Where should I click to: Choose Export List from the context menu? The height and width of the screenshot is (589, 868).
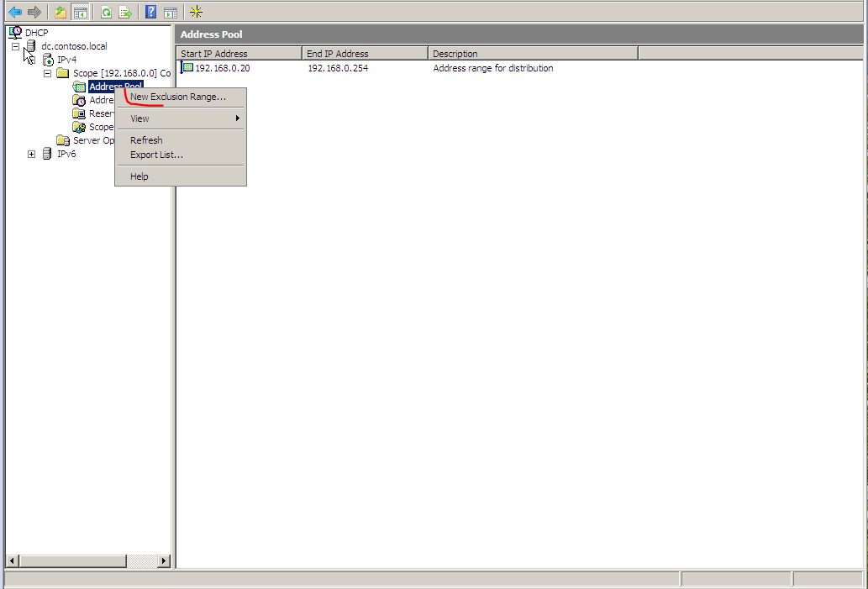(181, 155)
